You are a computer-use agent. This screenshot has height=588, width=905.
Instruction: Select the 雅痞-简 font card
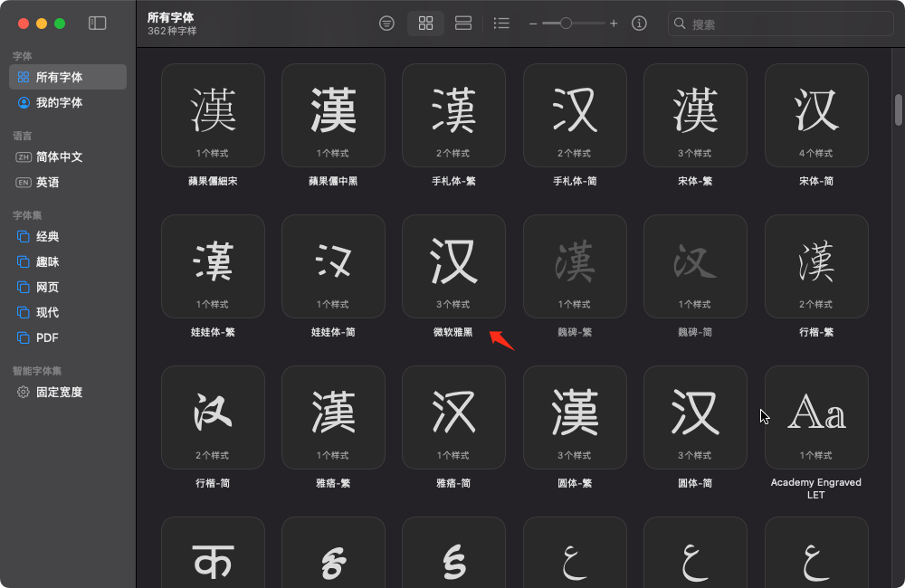tap(453, 418)
